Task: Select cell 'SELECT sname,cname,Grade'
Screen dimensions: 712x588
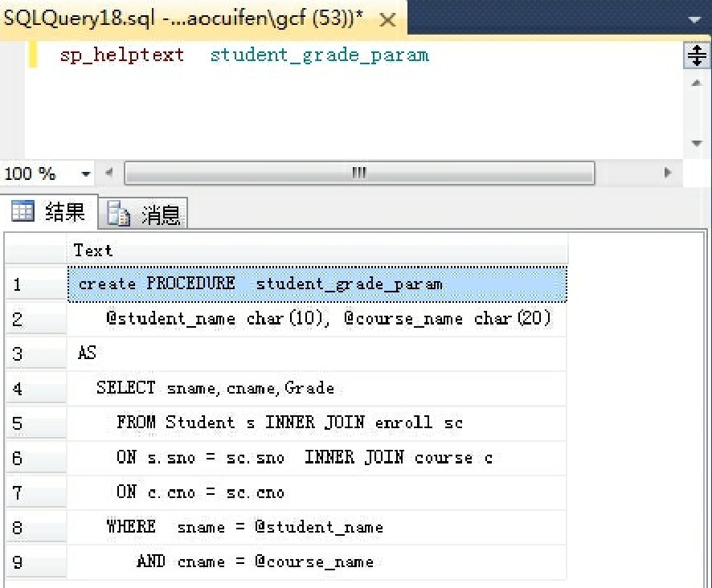Action: tap(317, 389)
